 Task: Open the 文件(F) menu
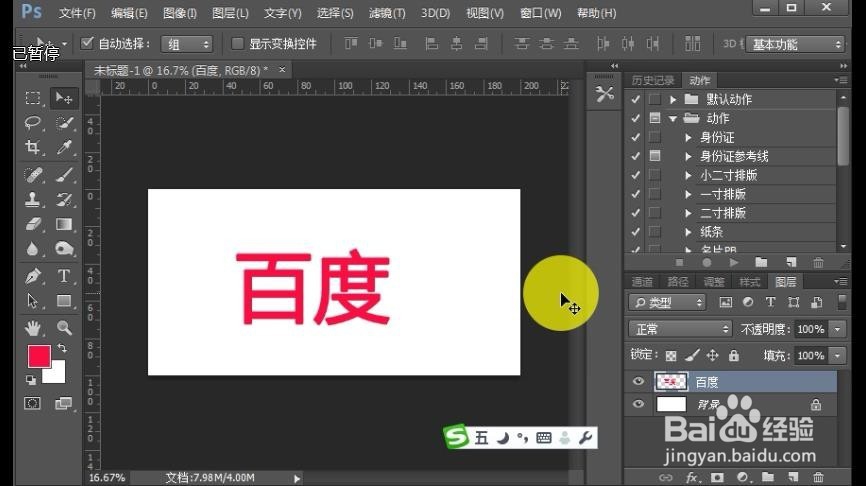click(77, 13)
